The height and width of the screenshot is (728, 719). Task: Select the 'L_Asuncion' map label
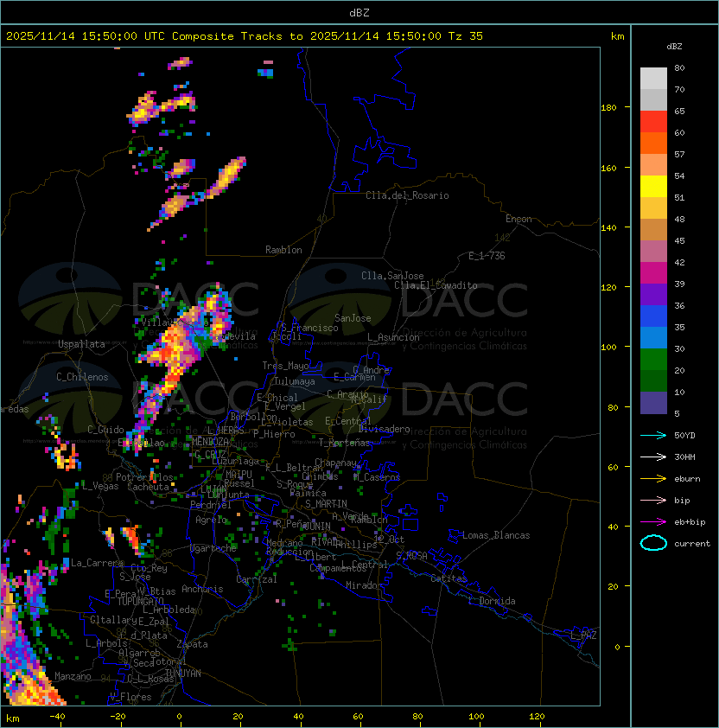pos(393,337)
